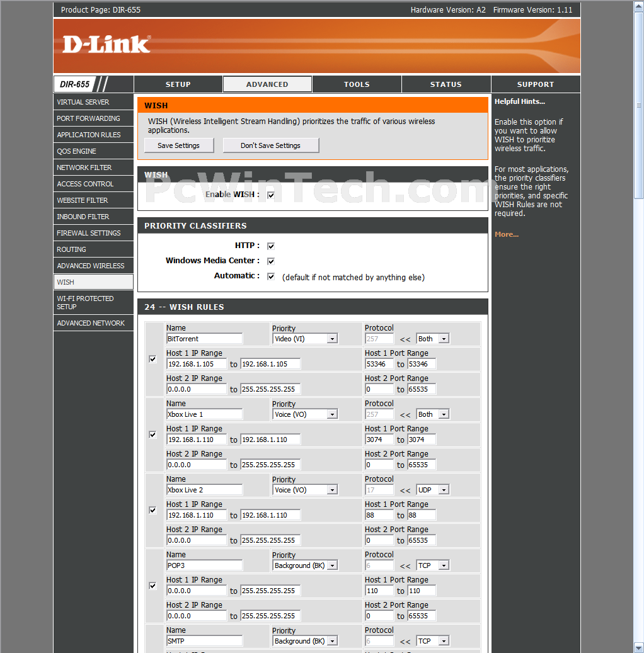Open the POP3 Priority dropdown
Screen dimensions: 644x653
(x=305, y=565)
